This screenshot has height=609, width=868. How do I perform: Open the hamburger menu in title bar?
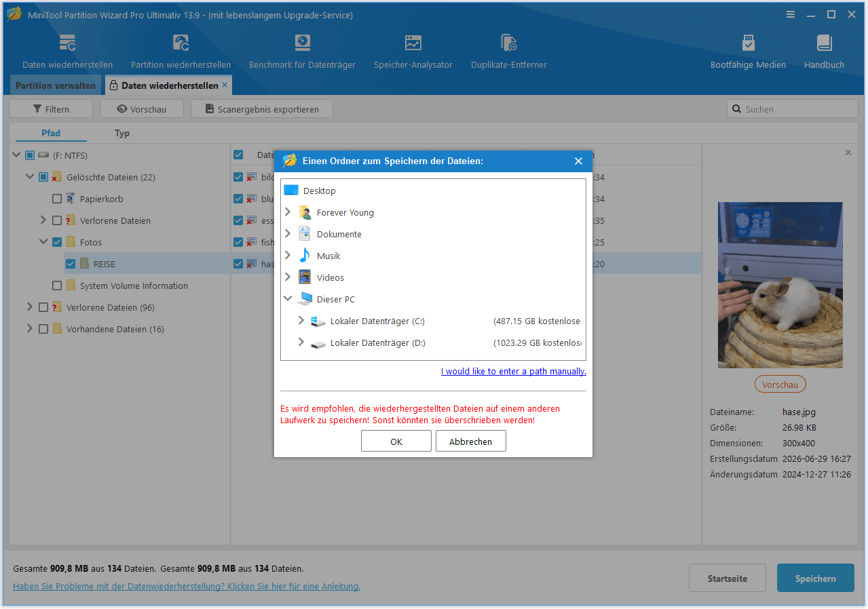pyautogui.click(x=791, y=14)
